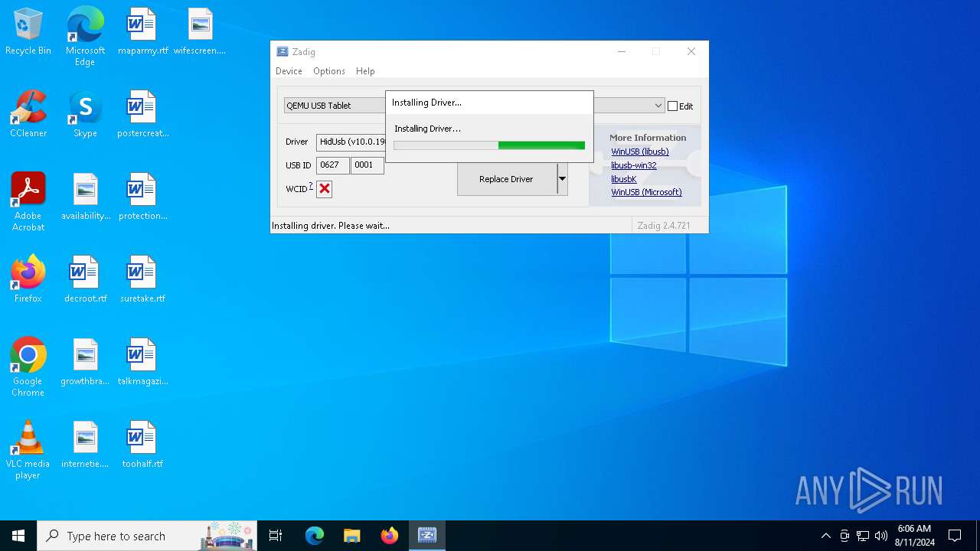Click the Installing Driver progress bar

click(x=489, y=145)
